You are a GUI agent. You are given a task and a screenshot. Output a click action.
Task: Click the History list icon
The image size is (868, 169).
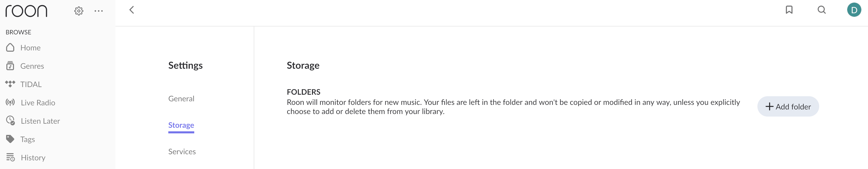(10, 157)
